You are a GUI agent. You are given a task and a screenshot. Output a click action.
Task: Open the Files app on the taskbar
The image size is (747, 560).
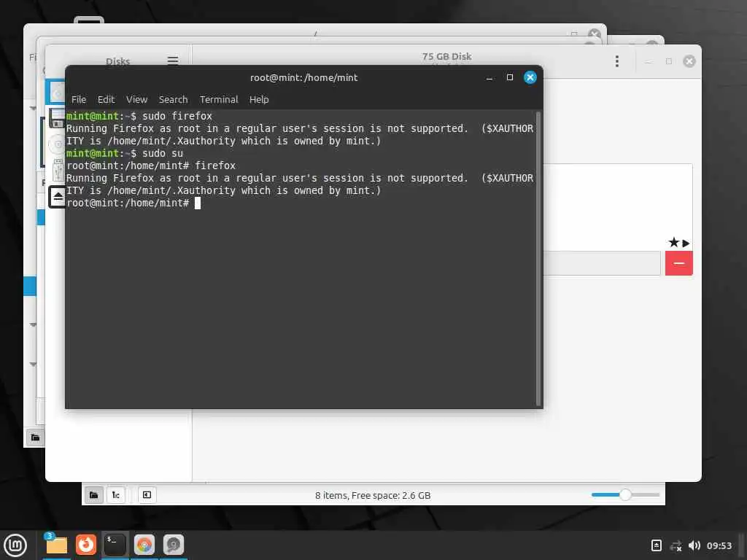click(x=56, y=545)
